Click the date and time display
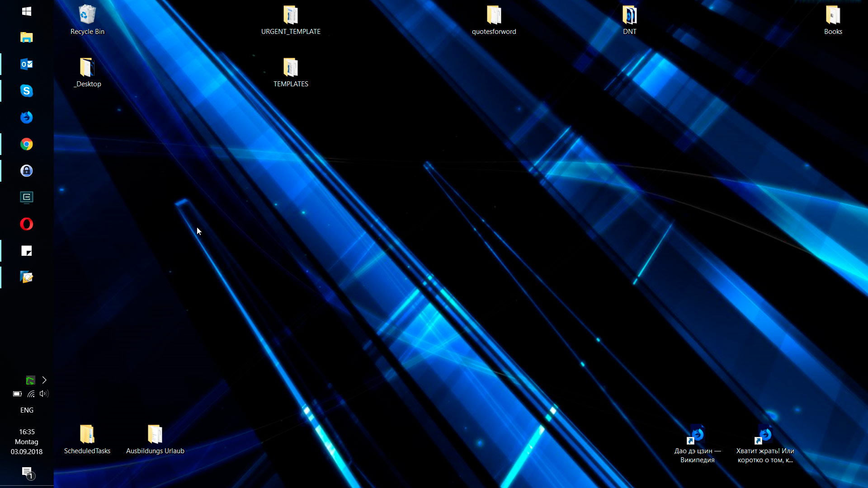 click(26, 441)
